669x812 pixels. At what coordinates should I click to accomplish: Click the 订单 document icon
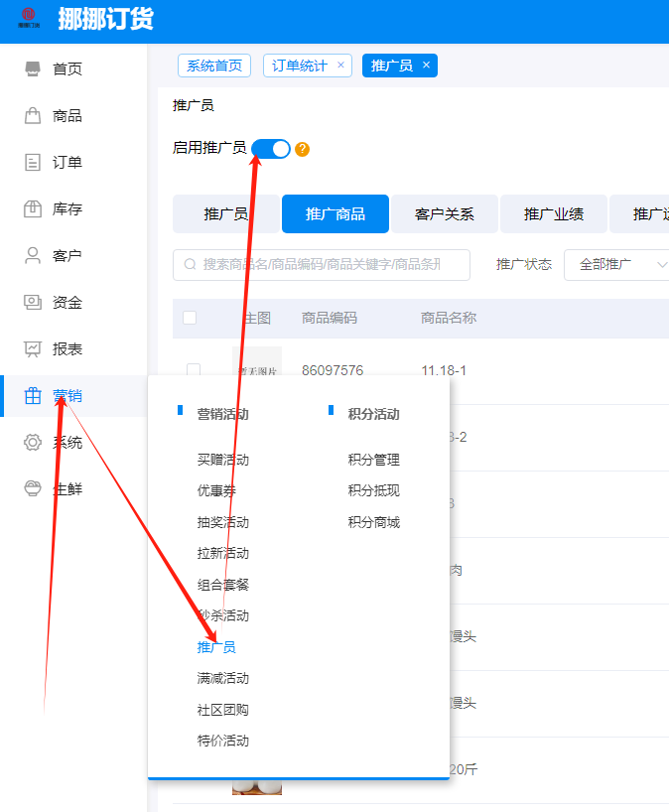click(33, 162)
